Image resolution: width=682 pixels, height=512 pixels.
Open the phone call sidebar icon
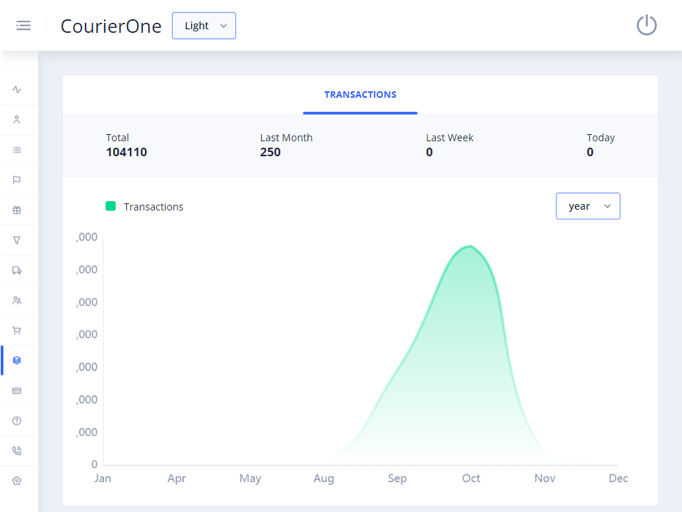tap(17, 451)
